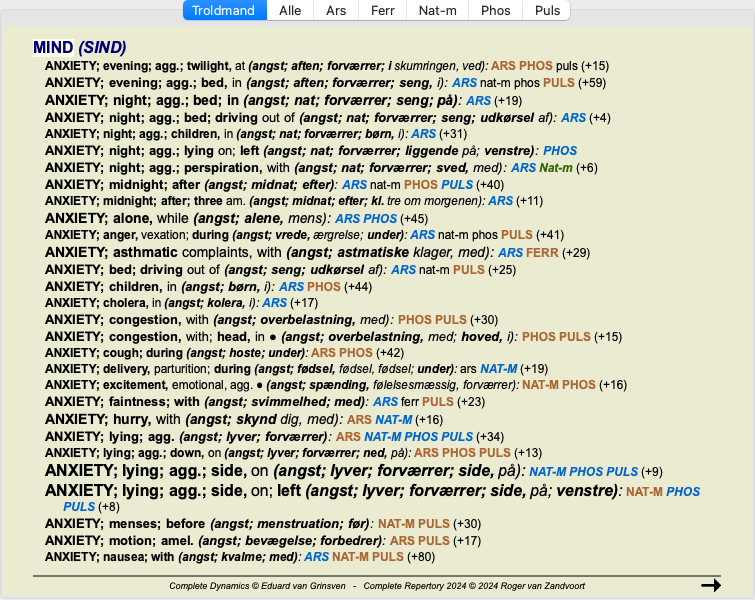Click the MIND (SIND) chapter heading
The width and height of the screenshot is (755, 600).
pos(79,47)
